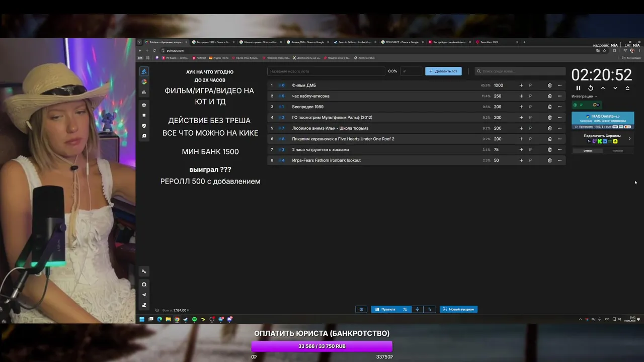This screenshot has height=362, width=644.
Task: Expand Подключить Сервисы arrow
Action: (629, 138)
